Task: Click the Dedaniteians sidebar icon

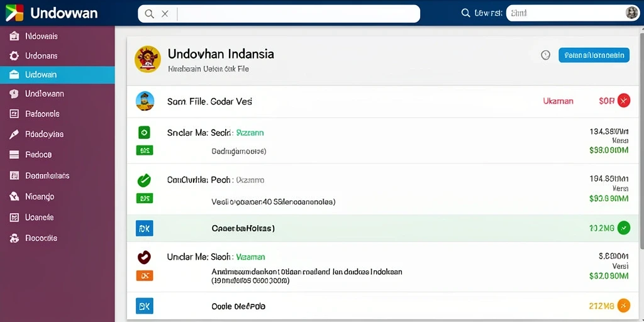Action: 14,176
